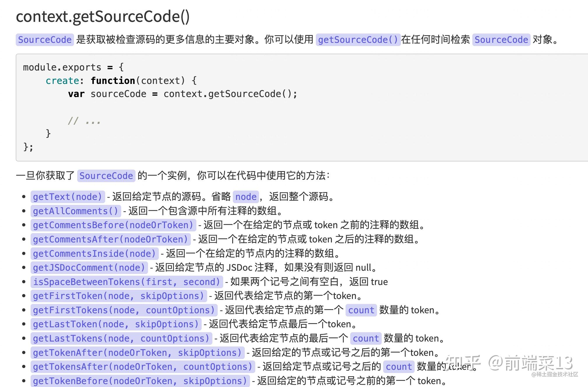
Task: Click getFirstToken(node, skipOptions) label
Action: click(x=118, y=296)
